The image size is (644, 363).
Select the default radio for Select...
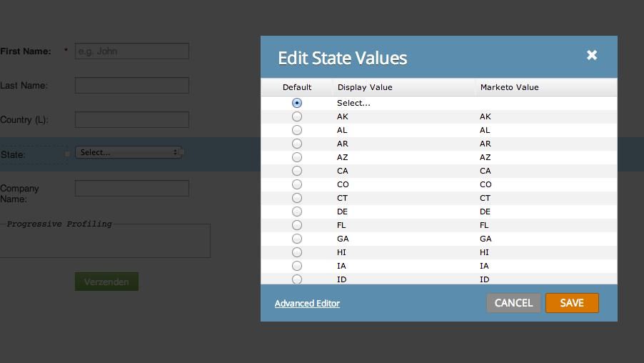tap(297, 103)
